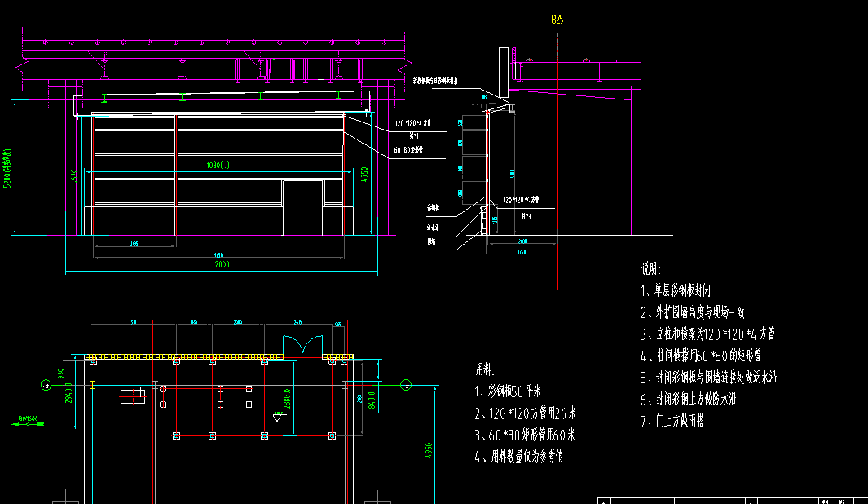This screenshot has height=504, width=868.
Task: Click the 用料 materials heading
Action: pos(484,369)
